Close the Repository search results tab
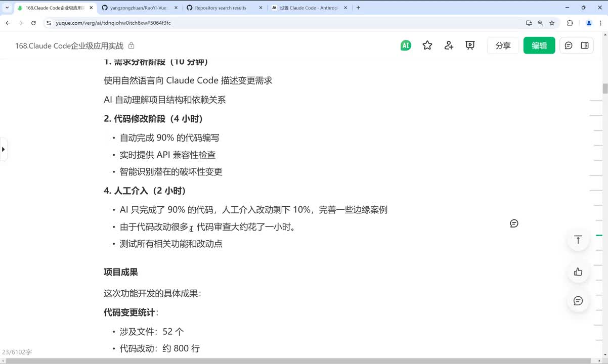The width and height of the screenshot is (608, 364). click(260, 8)
